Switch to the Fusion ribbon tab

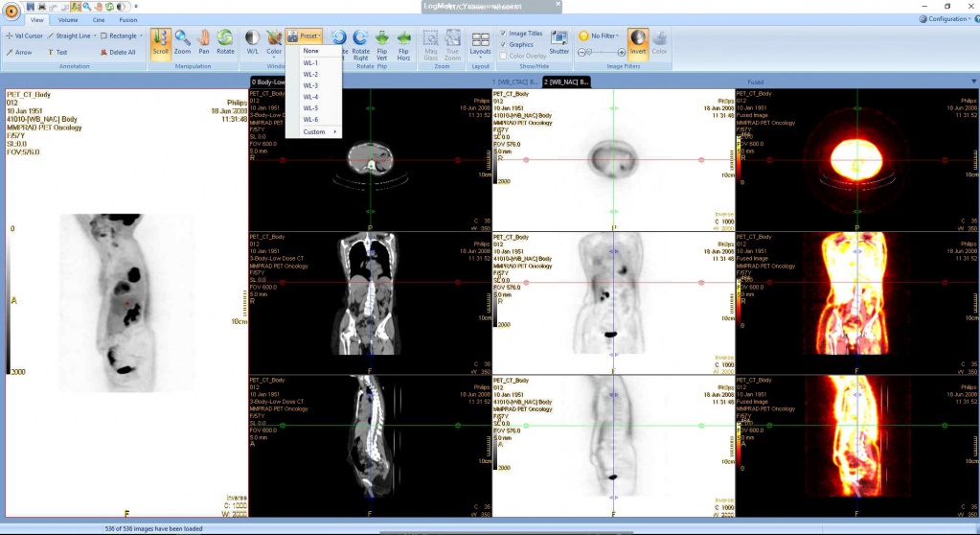coord(128,19)
